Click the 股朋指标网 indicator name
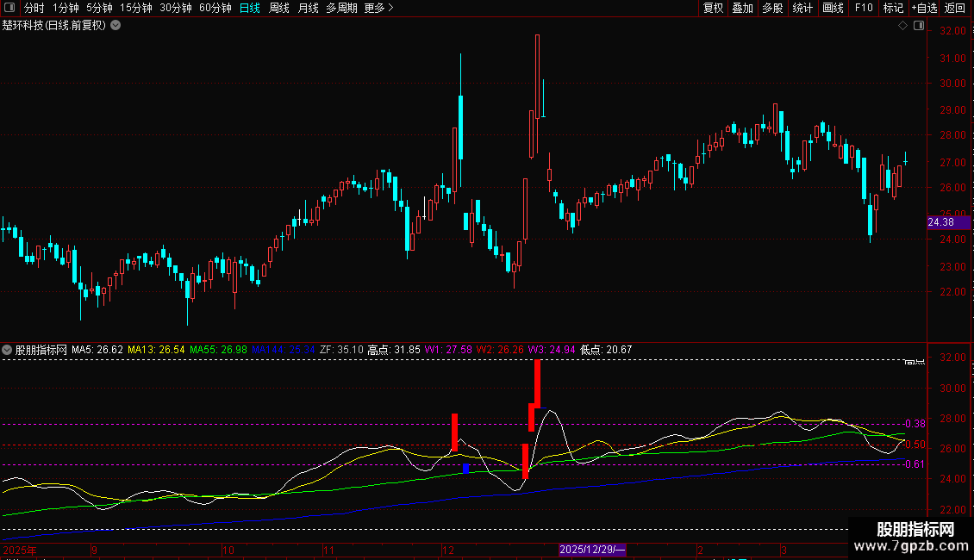974x560 pixels. click(x=41, y=350)
